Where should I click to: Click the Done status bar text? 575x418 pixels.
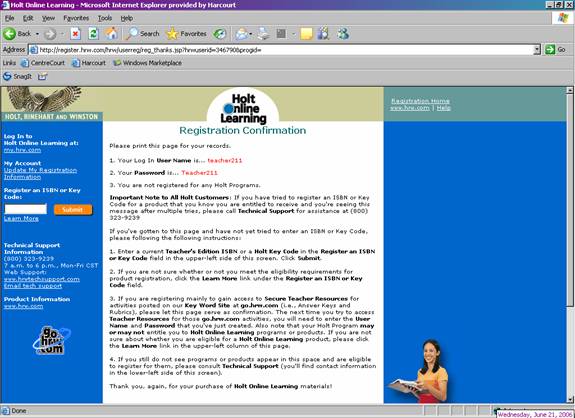coord(19,411)
